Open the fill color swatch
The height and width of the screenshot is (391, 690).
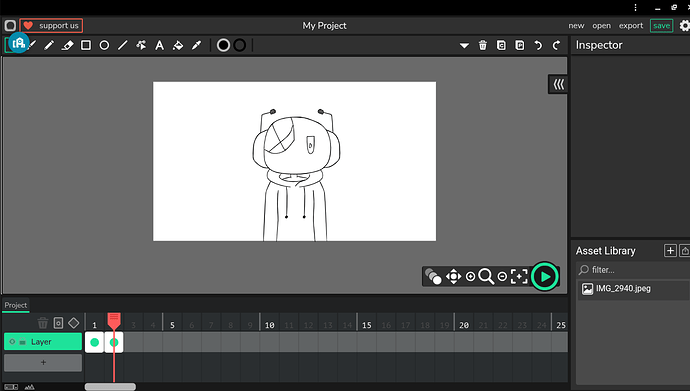click(x=224, y=45)
